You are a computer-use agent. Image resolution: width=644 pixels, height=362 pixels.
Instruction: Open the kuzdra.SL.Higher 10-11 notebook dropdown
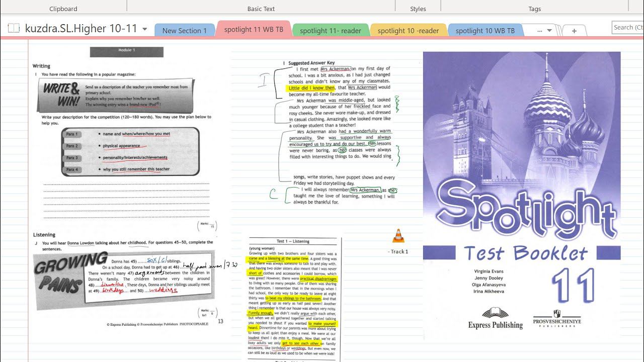pyautogui.click(x=145, y=29)
